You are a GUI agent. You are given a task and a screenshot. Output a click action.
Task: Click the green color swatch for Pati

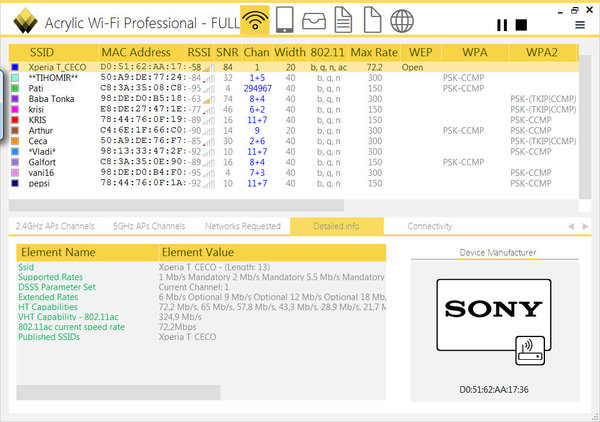click(x=15, y=88)
